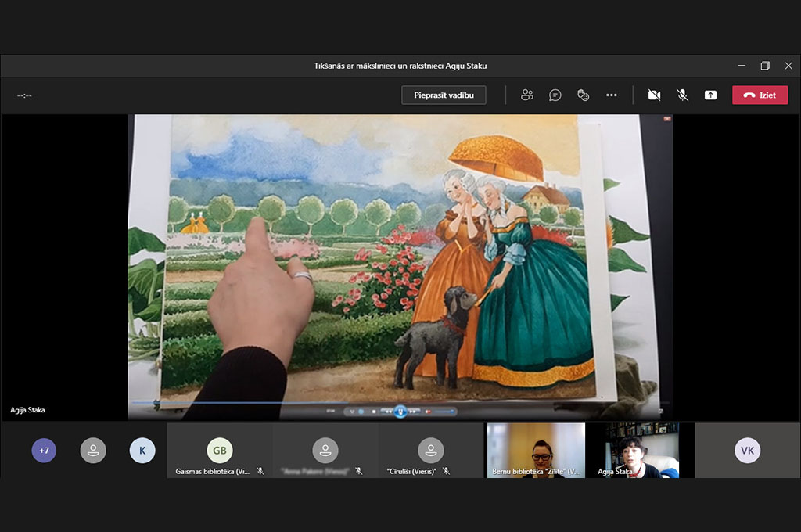This screenshot has height=532, width=801.
Task: Share screen content
Action: [x=710, y=95]
